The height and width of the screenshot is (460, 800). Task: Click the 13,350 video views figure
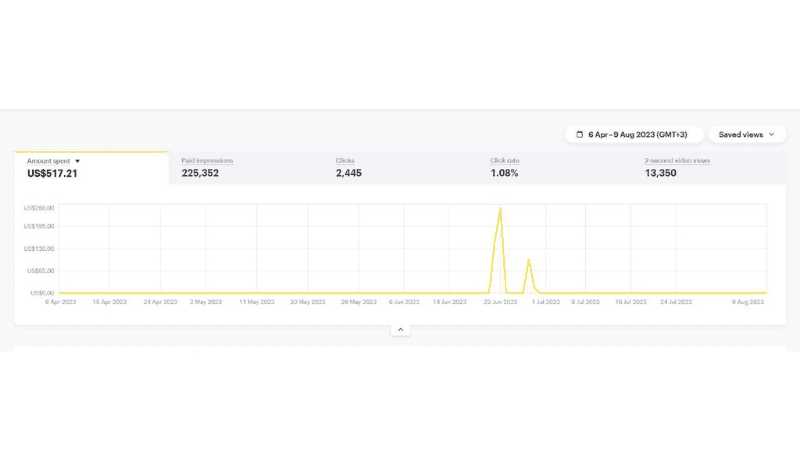click(x=661, y=173)
